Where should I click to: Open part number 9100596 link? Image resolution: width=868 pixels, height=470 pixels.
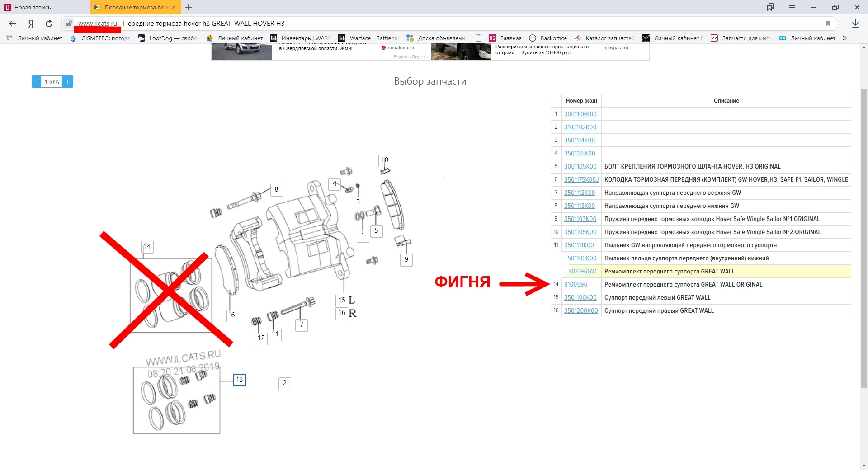coord(576,284)
